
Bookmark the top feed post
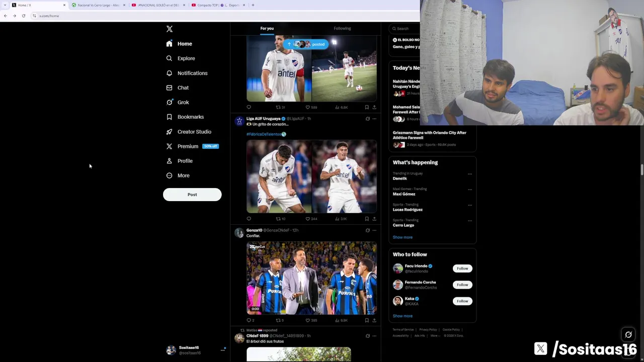[x=367, y=107]
